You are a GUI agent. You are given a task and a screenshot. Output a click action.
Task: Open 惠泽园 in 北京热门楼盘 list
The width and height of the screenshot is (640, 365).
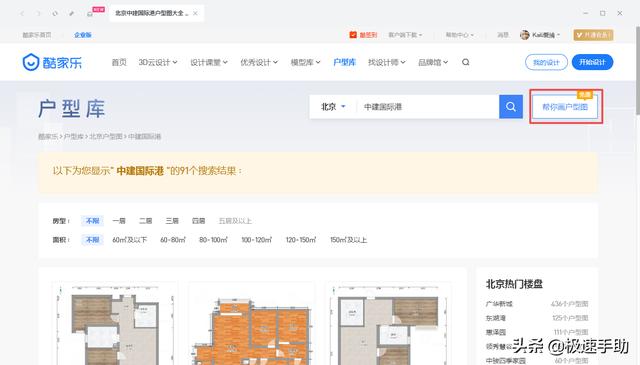point(496,332)
